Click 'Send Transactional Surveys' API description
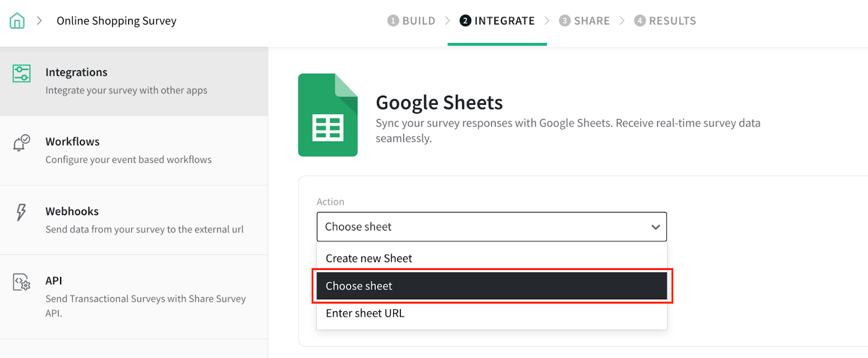Image resolution: width=868 pixels, height=358 pixels. tap(145, 305)
